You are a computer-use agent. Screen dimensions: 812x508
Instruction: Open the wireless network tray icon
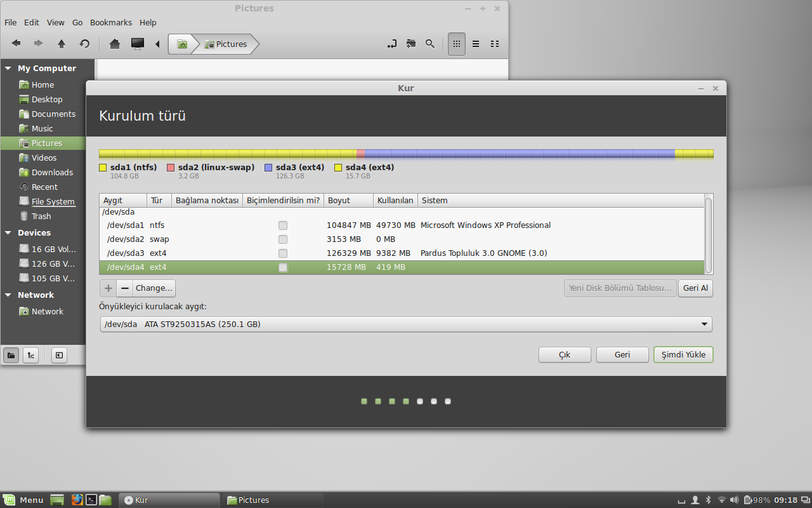[x=721, y=500]
